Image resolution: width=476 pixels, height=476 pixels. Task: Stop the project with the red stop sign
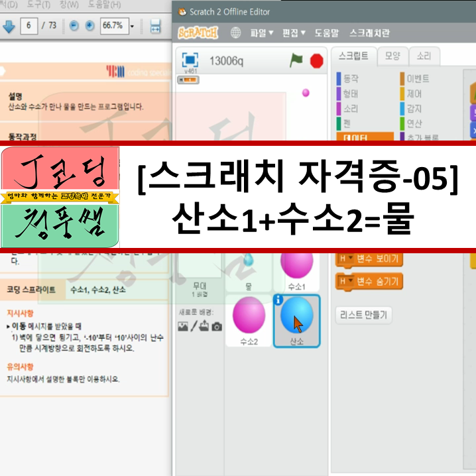(x=317, y=61)
